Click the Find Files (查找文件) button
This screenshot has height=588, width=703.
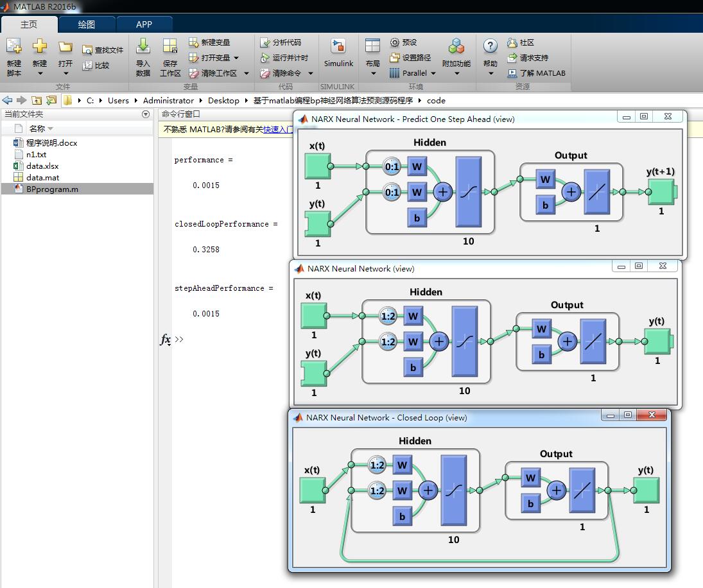tap(103, 49)
